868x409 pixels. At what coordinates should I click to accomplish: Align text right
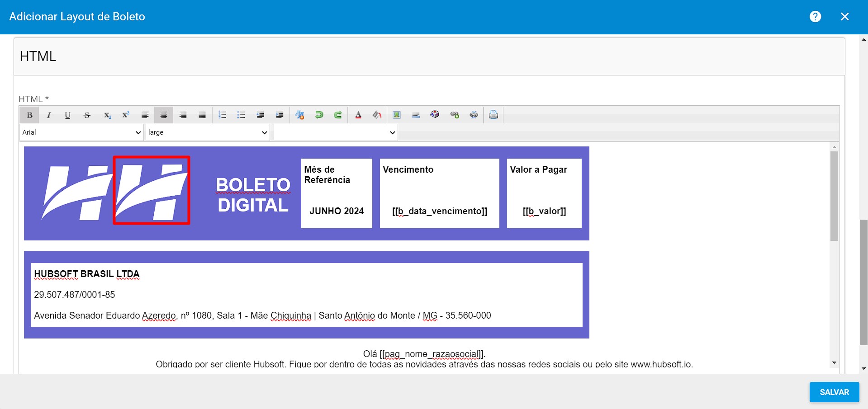click(183, 115)
